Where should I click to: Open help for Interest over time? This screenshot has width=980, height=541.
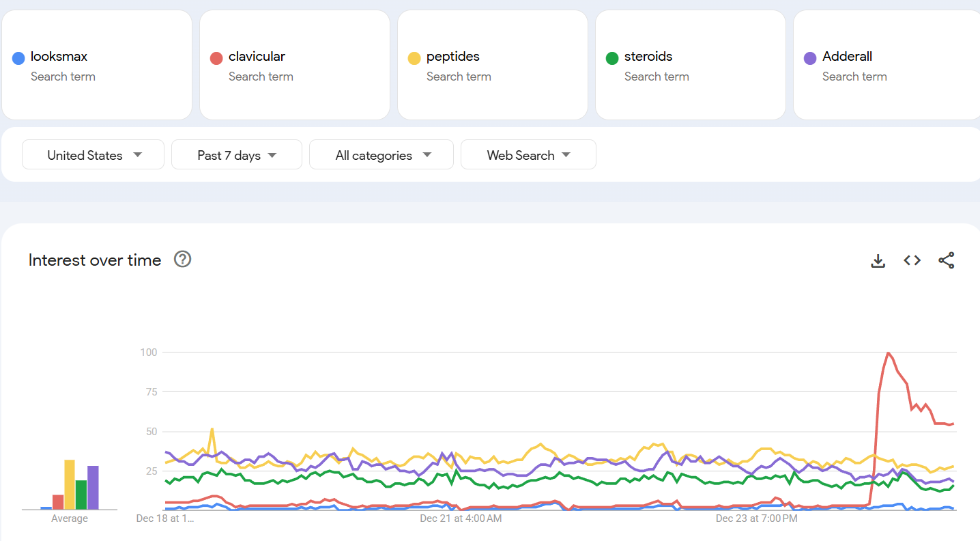[x=182, y=260]
